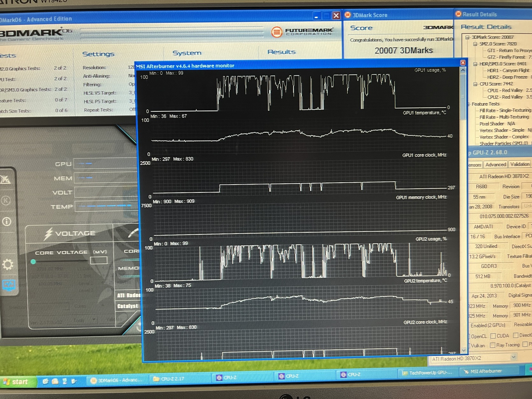Click the Feature Tests tree node label

[x=486, y=104]
